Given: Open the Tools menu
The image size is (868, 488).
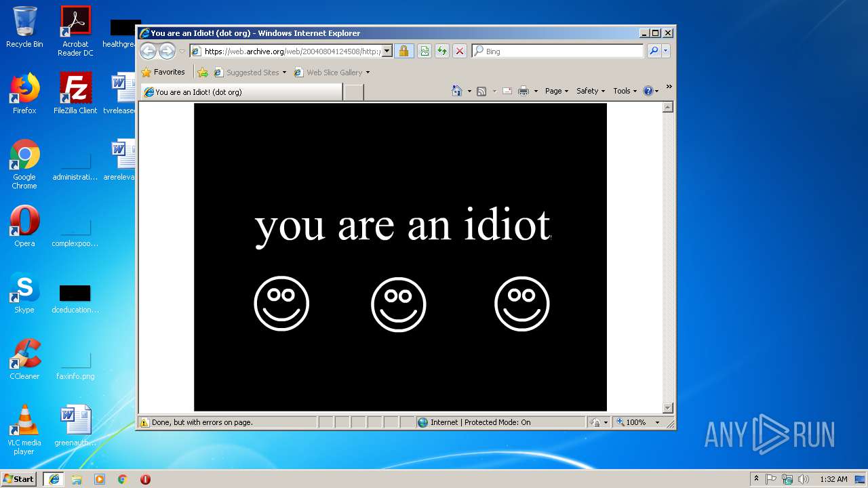Looking at the screenshot, I should (x=625, y=91).
